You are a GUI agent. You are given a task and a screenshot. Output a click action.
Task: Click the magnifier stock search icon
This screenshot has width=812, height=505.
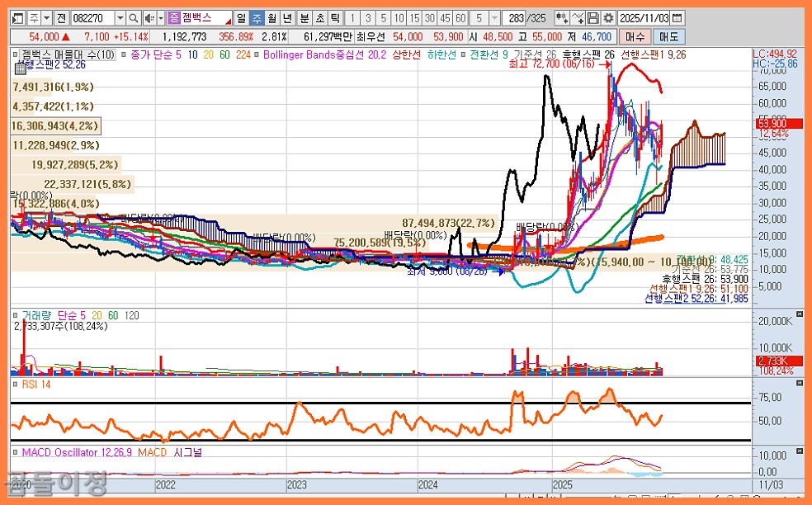(x=133, y=18)
